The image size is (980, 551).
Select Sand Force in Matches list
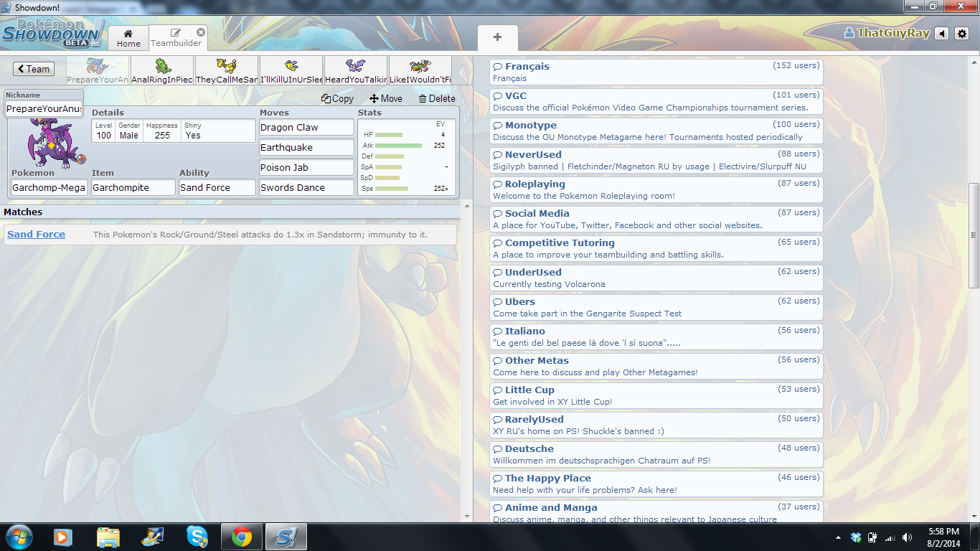pyautogui.click(x=230, y=235)
